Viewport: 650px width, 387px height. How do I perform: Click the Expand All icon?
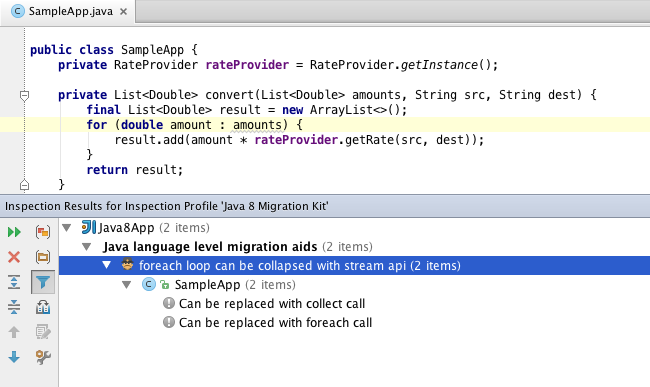[x=14, y=282]
